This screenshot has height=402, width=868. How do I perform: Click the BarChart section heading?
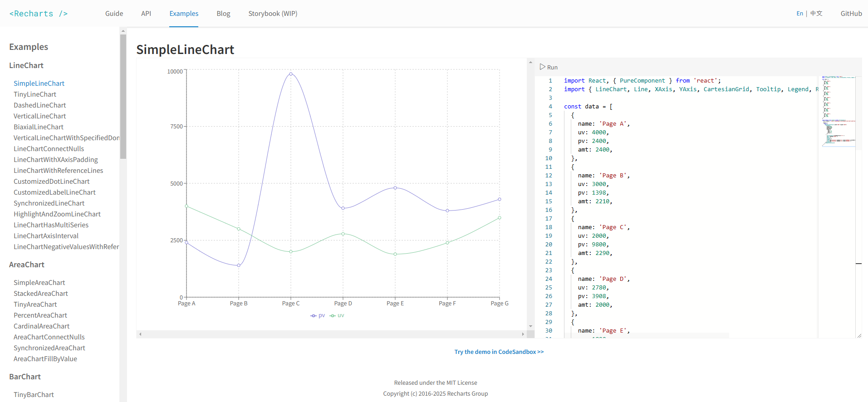click(25, 377)
